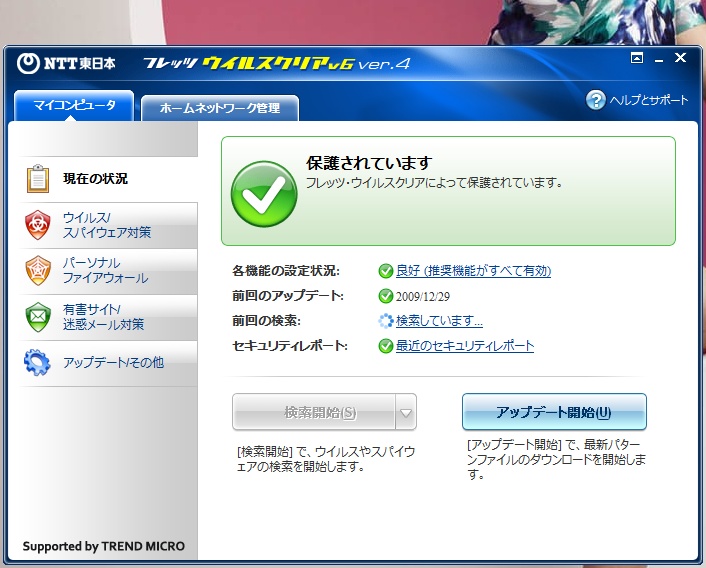Viewport: 706px width, 568px height.
Task: Click the red biohazard shield icon
Action: tap(38, 225)
